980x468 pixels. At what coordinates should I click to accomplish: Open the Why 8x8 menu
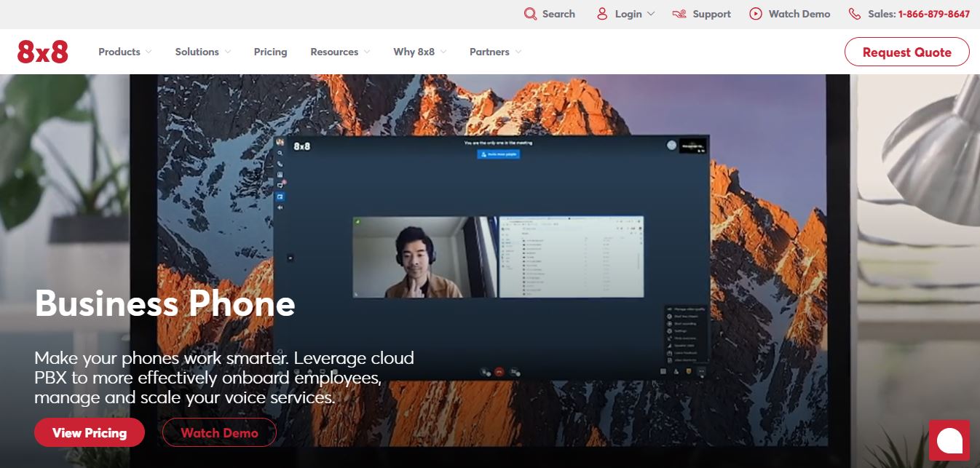click(414, 52)
